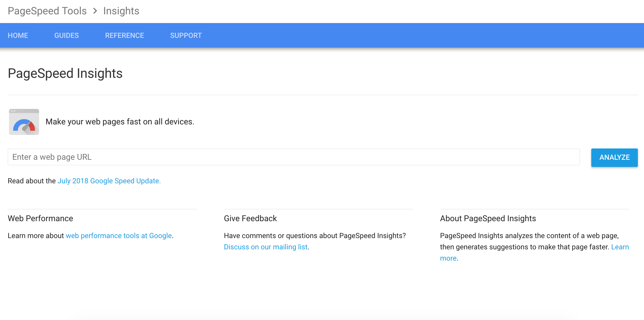Viewport: 644px width, 320px height.
Task: Click the About PageSpeed Insights heading
Action: point(488,218)
